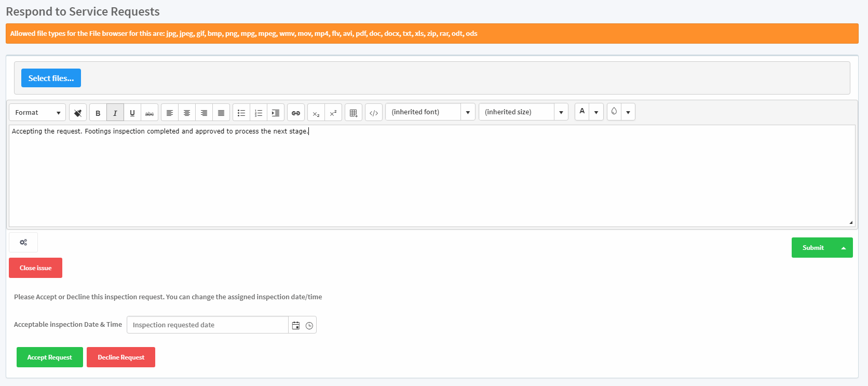The image size is (868, 386).
Task: Open the view HTML source icon
Action: (374, 113)
